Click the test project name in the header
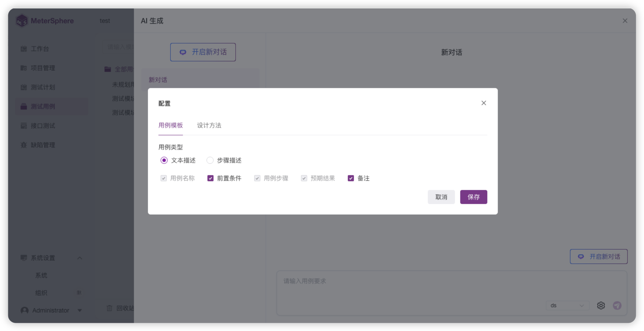 [105, 21]
